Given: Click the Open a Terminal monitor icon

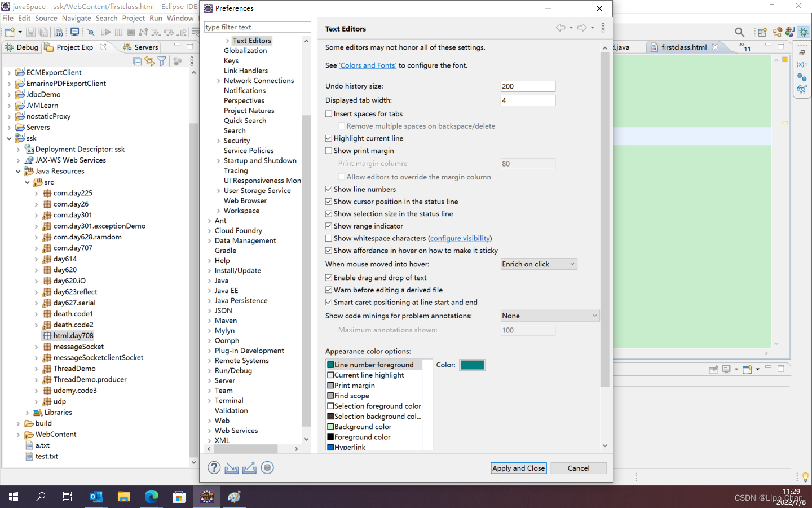Looking at the screenshot, I should coord(74,32).
